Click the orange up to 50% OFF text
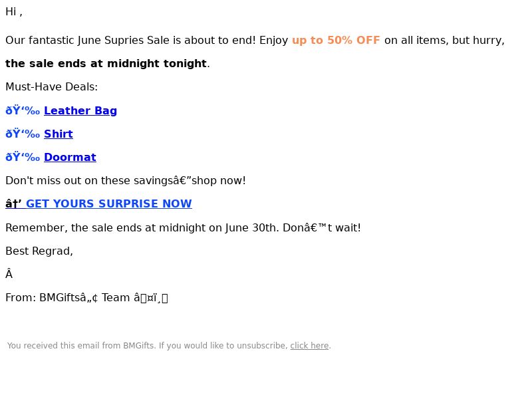Screen dimensions: 532x399 (x=336, y=41)
